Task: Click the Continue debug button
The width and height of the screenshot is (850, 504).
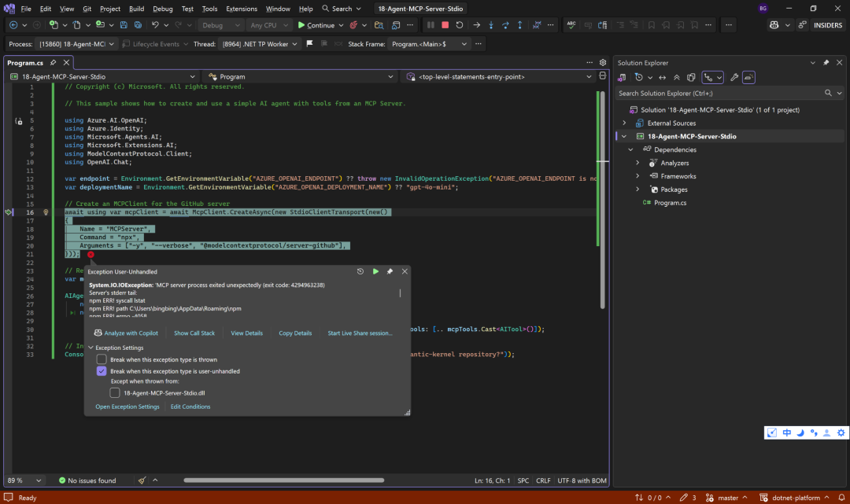Action: point(316,25)
